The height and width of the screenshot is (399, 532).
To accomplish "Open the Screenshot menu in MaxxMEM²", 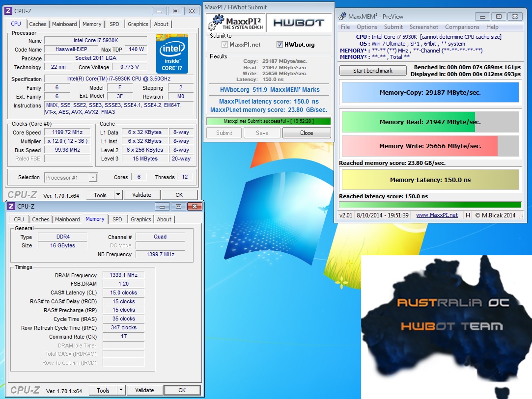I will pos(424,27).
